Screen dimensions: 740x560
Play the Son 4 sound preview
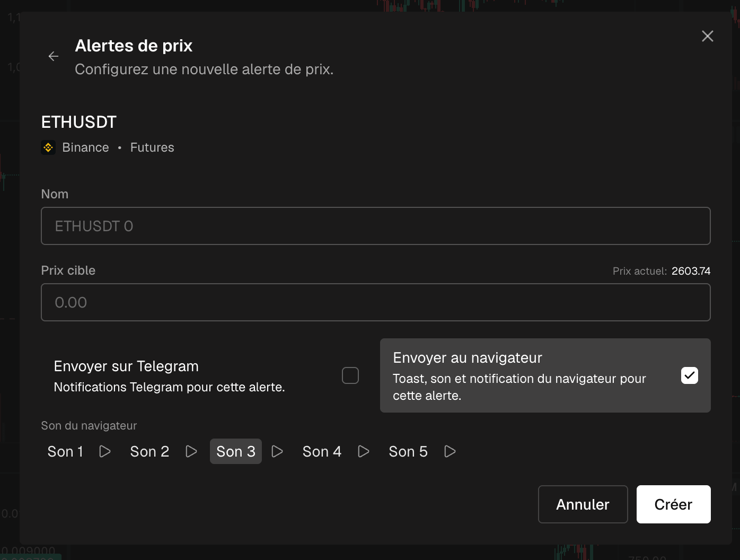(x=364, y=451)
